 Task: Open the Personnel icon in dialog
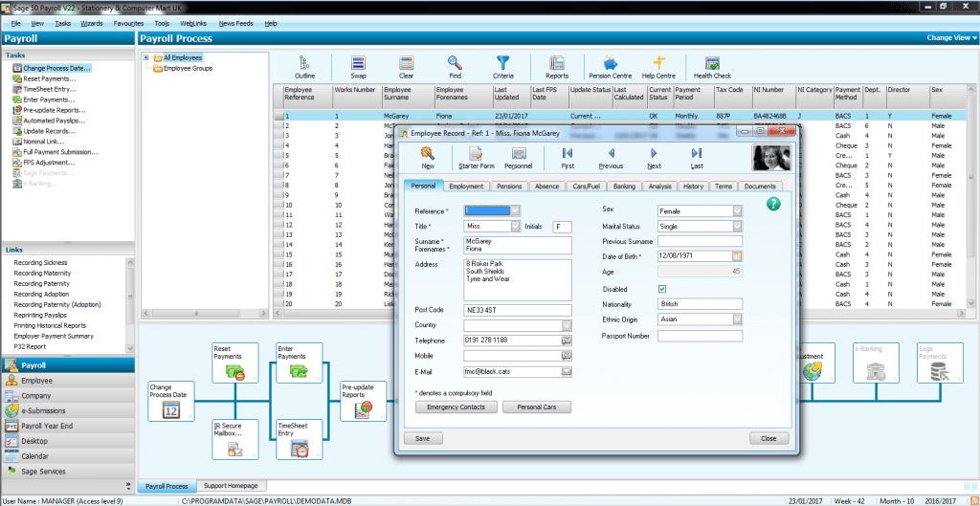click(x=518, y=158)
